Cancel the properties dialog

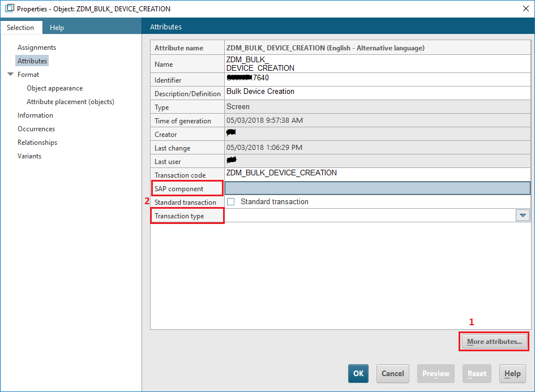click(392, 373)
